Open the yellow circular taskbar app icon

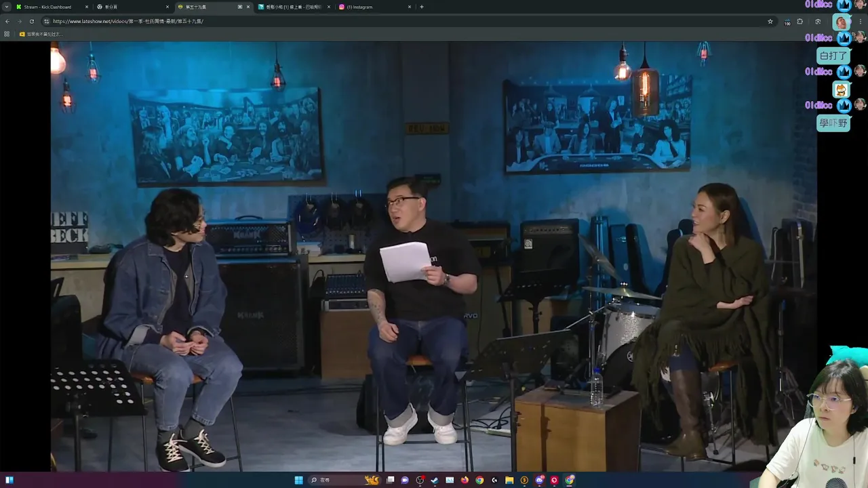524,480
